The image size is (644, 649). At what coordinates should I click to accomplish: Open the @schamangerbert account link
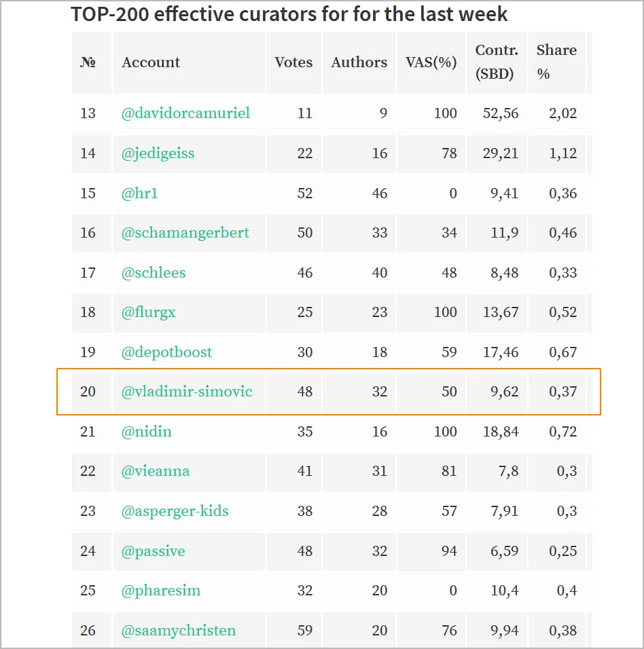tap(185, 233)
